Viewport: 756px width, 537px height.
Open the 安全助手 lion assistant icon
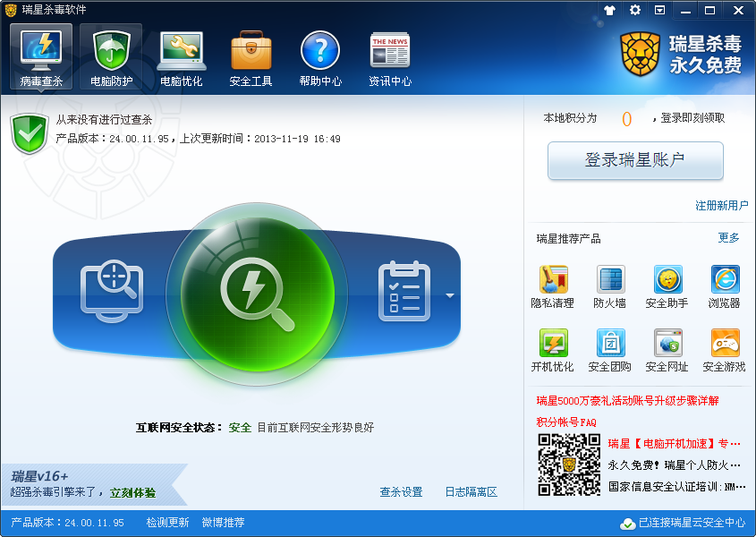click(x=667, y=279)
